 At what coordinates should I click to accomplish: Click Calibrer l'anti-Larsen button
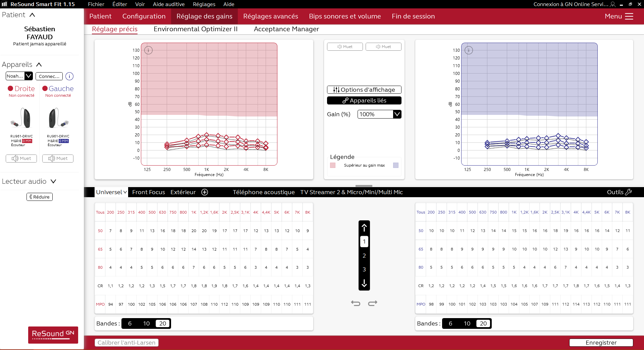[126, 343]
